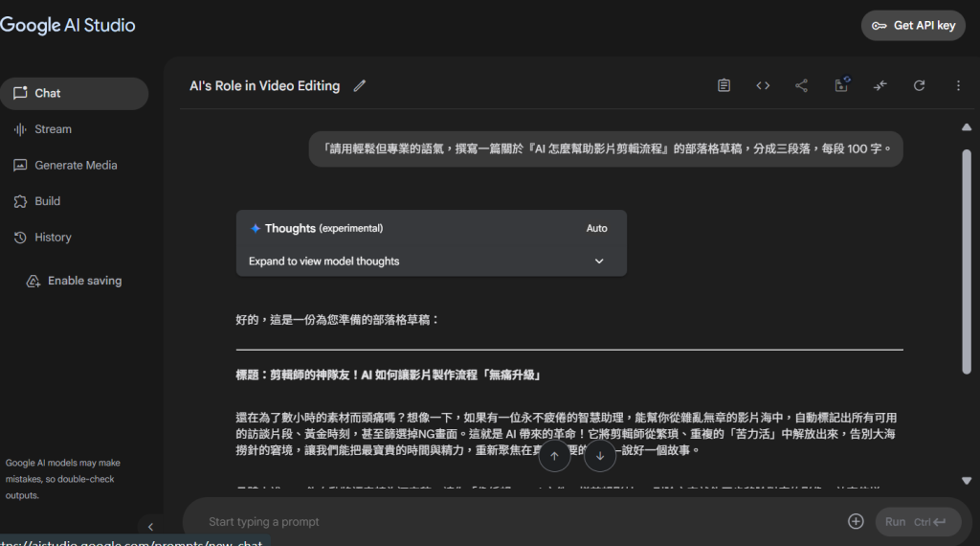The image size is (980, 546).
Task: Click the Start typing a prompt field
Action: tap(517, 522)
